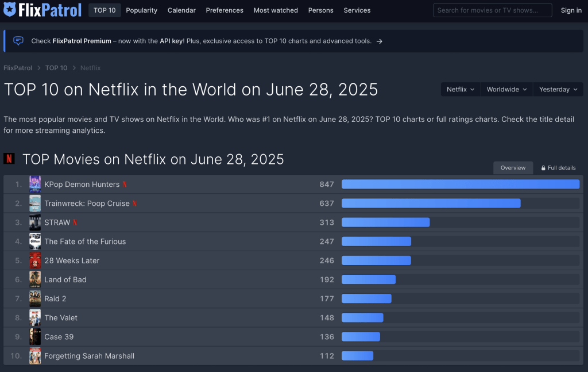Click the red Netflix N section logo
The width and height of the screenshot is (588, 372).
coord(9,159)
